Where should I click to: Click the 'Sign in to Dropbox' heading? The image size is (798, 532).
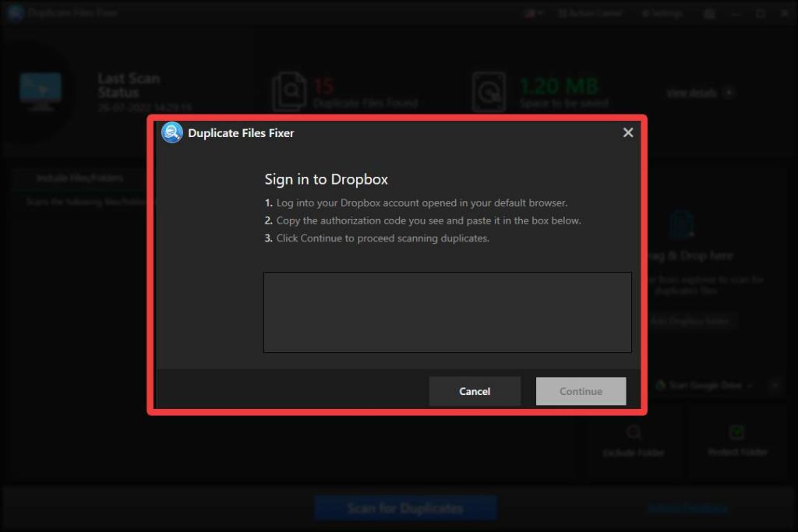point(327,179)
